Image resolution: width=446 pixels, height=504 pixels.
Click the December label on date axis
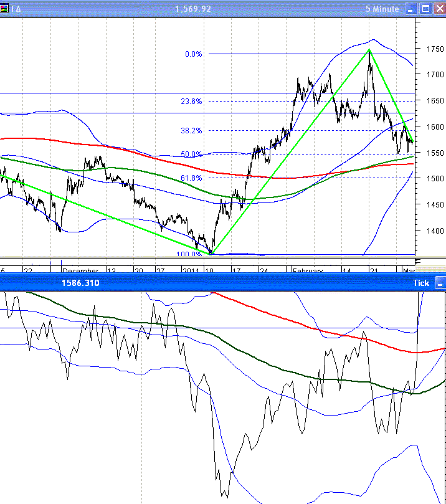[80, 271]
